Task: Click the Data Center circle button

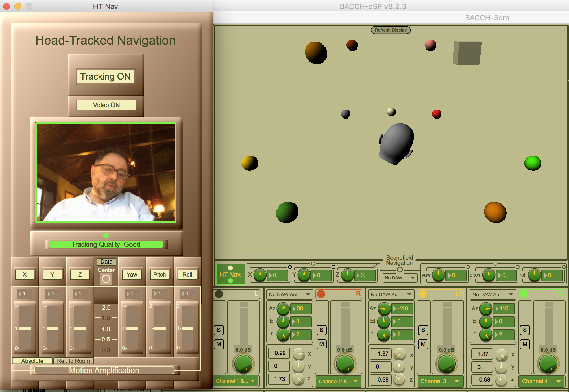Action: click(x=106, y=279)
